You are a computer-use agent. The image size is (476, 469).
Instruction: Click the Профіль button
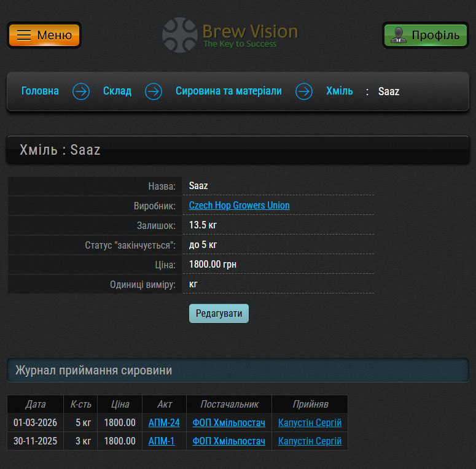(x=425, y=35)
